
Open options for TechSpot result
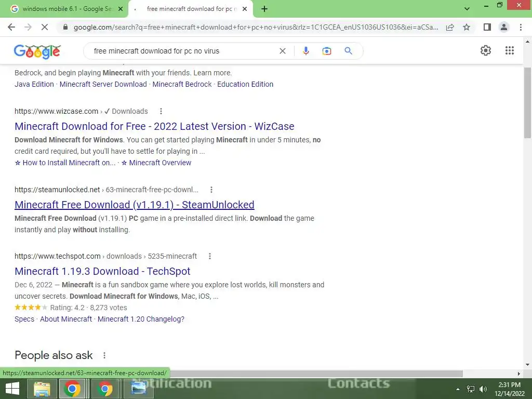coord(210,256)
